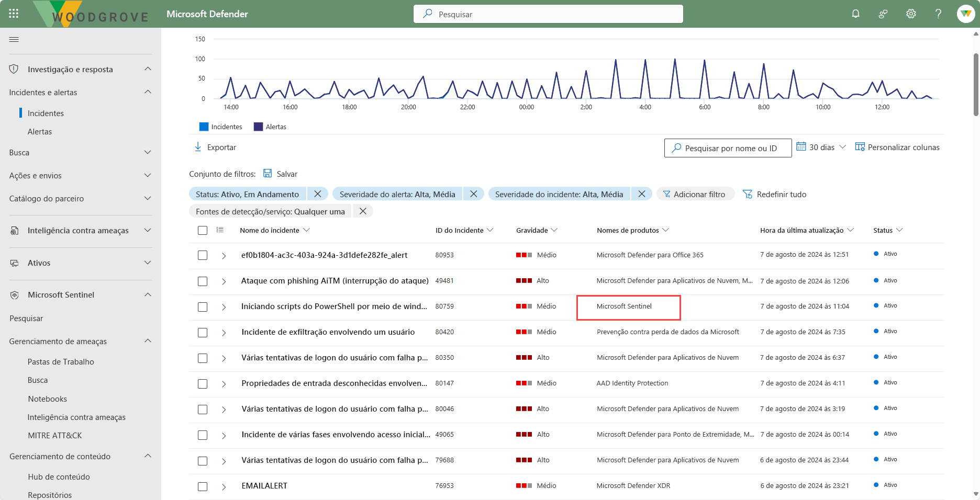Open Sentinel Pastas de Trabalho

tap(61, 361)
